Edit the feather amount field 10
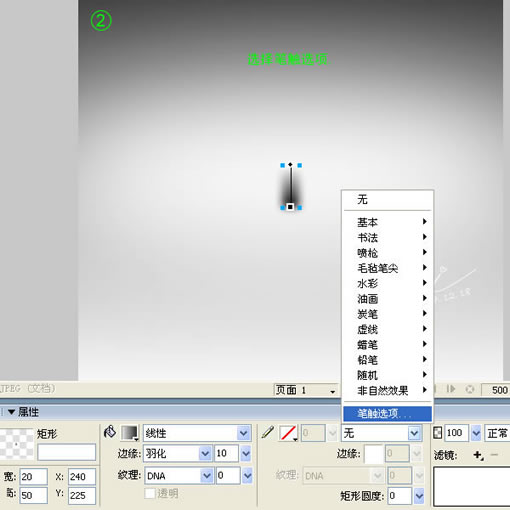This screenshot has width=510, height=510. pyautogui.click(x=226, y=453)
